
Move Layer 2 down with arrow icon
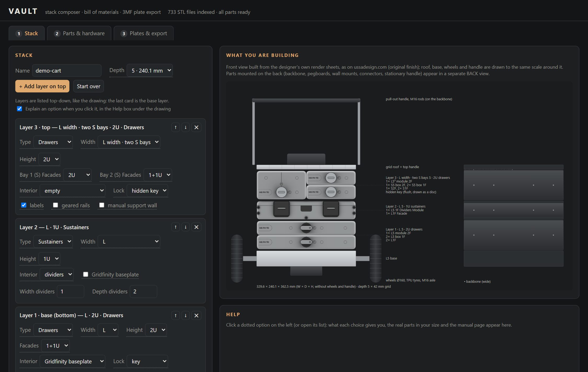pos(186,227)
